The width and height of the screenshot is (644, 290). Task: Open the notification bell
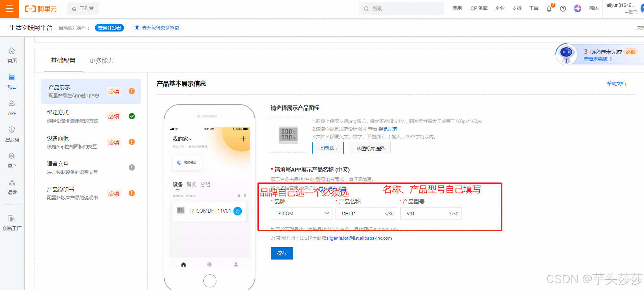point(549,9)
